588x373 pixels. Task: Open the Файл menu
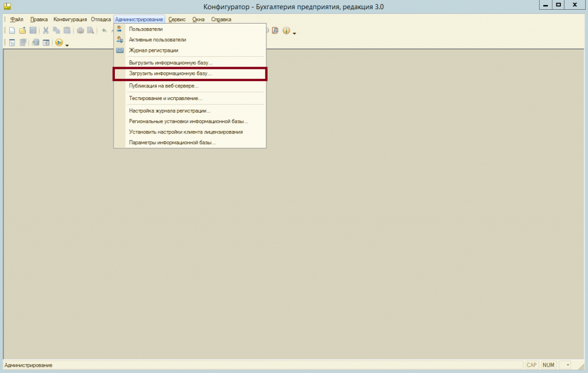coord(17,20)
